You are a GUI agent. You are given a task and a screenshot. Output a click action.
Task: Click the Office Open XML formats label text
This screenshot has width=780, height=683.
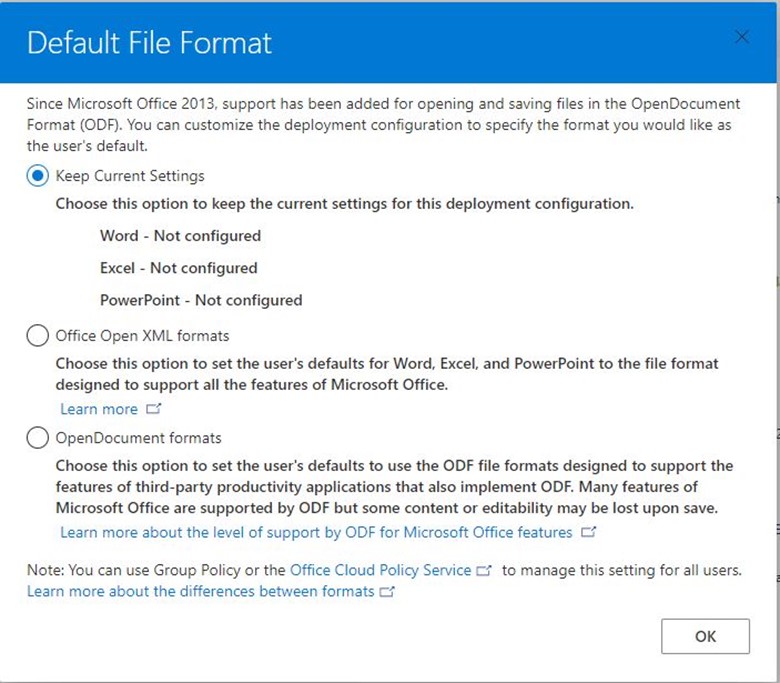(142, 336)
